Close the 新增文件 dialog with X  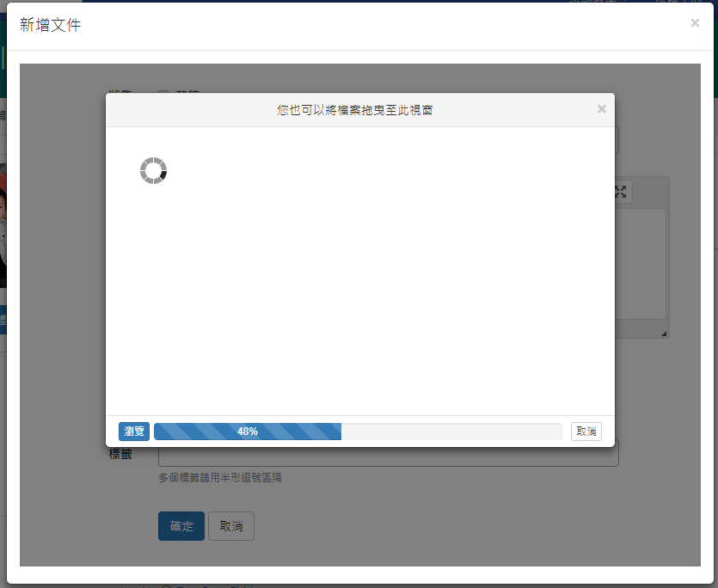tap(695, 23)
